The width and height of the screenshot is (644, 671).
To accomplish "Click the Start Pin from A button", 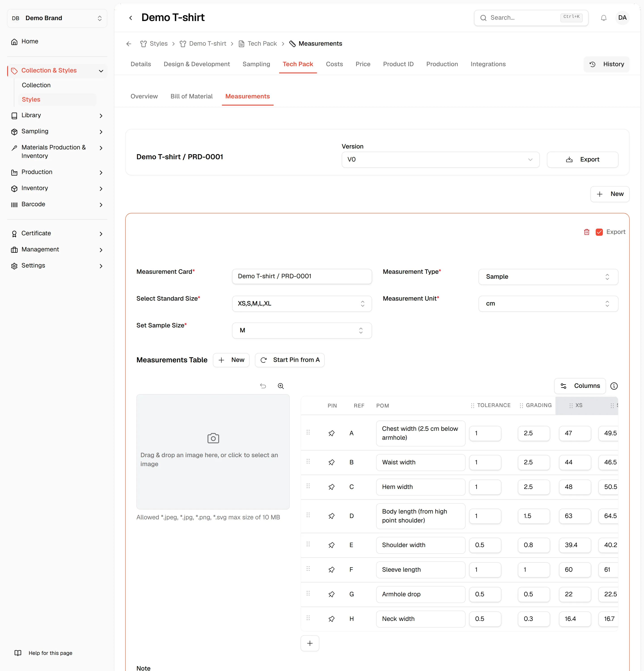I will [x=290, y=360].
